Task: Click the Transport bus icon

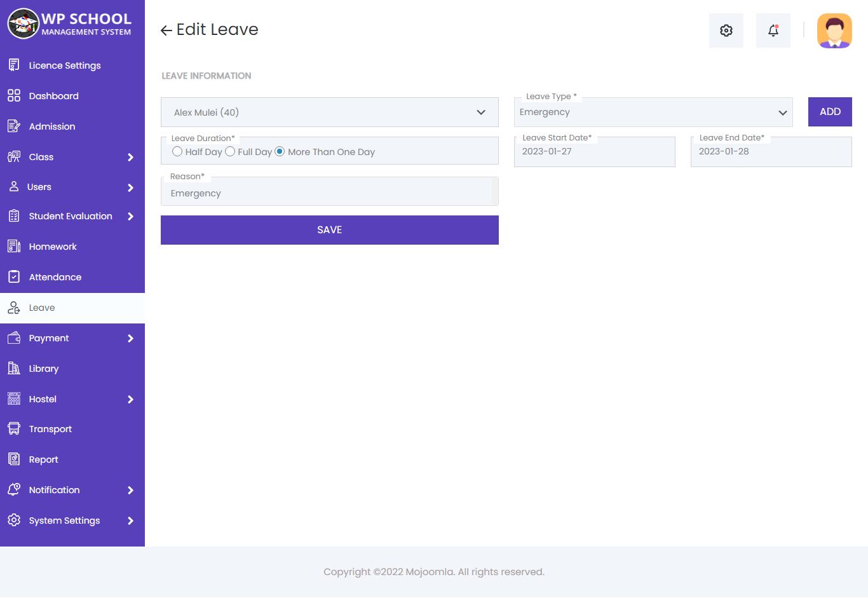Action: (14, 428)
